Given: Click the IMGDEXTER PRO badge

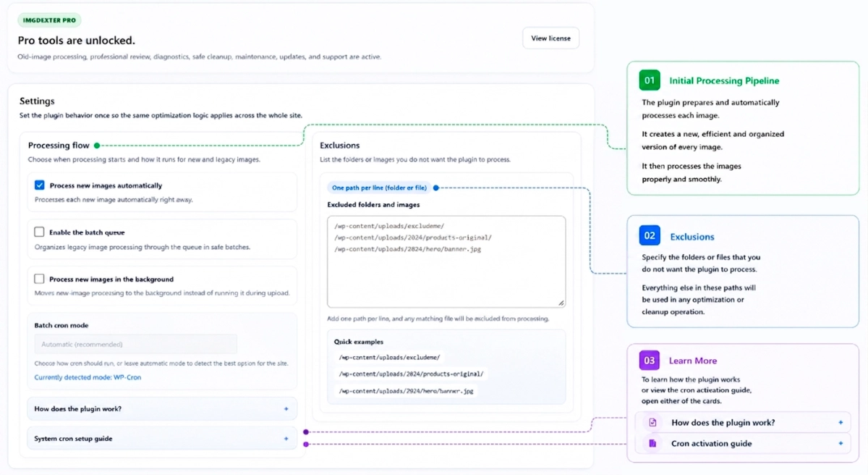Looking at the screenshot, I should pyautogui.click(x=49, y=20).
